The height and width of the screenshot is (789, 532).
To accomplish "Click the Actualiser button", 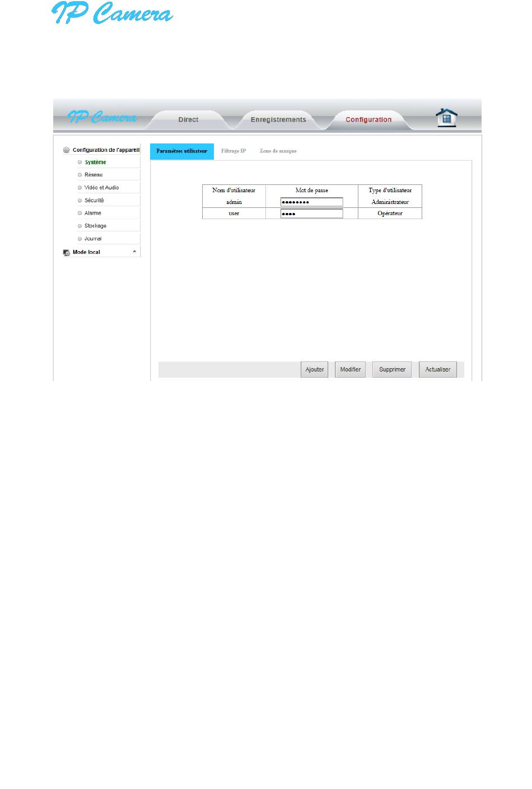I will coord(438,369).
